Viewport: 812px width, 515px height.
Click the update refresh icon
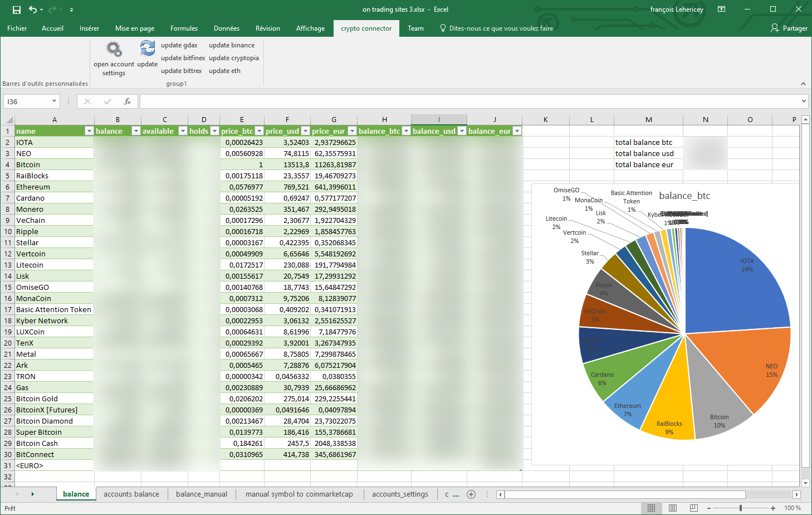[148, 48]
